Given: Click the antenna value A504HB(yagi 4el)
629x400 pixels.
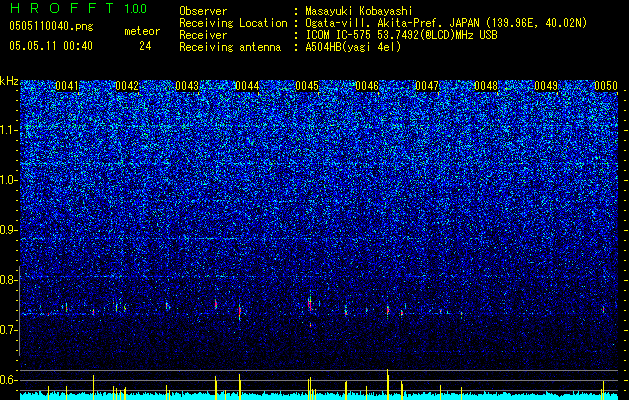Looking at the screenshot, I should coord(353,47).
